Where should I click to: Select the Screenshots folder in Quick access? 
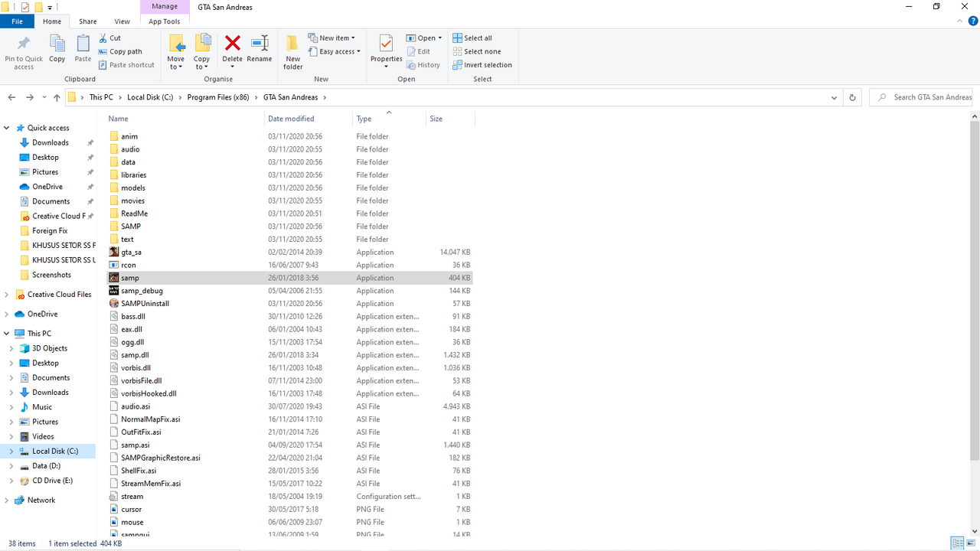click(51, 275)
